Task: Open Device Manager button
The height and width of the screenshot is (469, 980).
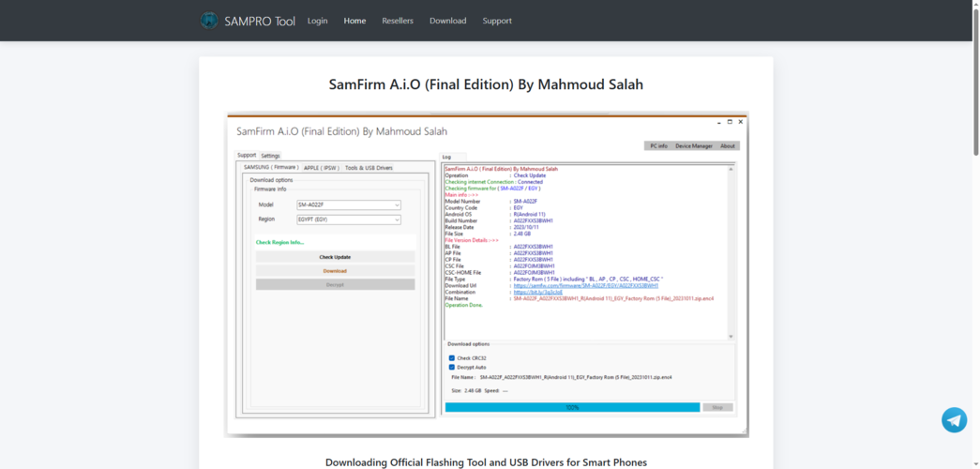Action: tap(694, 145)
